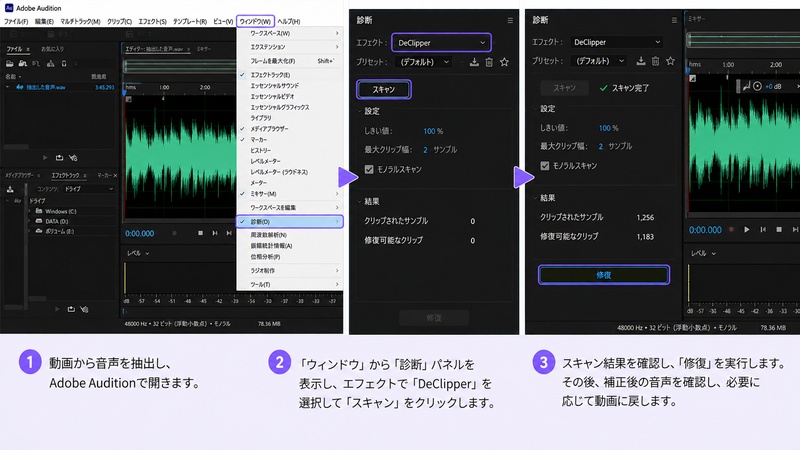Screen dimensions: 800x450
Task: Click the waveform icon beside 抽出した音声.wav
Action: pyautogui.click(x=20, y=87)
